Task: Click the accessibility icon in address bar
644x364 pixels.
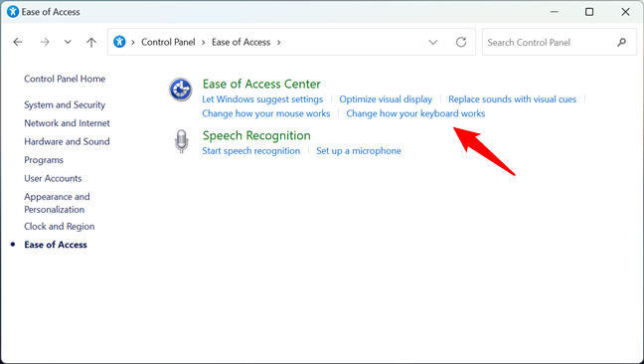Action: (x=119, y=42)
